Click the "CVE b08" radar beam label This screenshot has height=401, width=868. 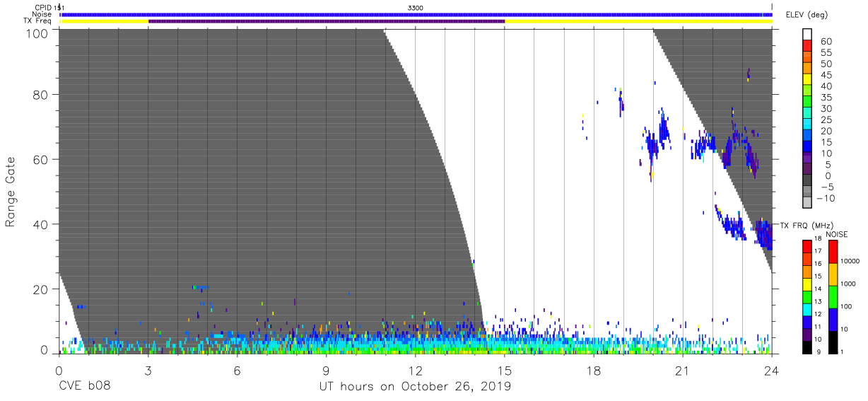click(x=83, y=387)
